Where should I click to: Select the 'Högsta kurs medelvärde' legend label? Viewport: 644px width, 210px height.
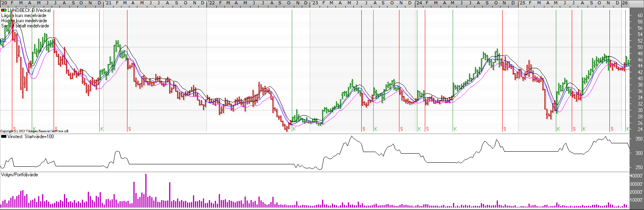pyautogui.click(x=24, y=21)
